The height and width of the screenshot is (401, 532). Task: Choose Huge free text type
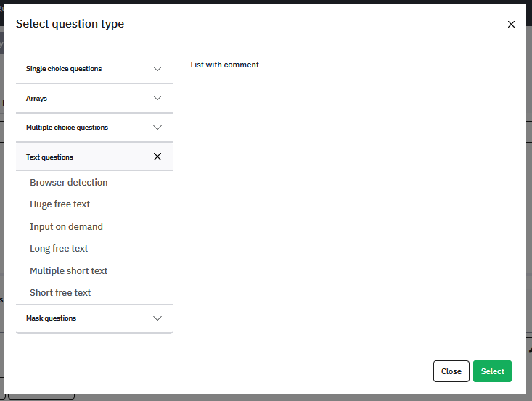coord(60,204)
